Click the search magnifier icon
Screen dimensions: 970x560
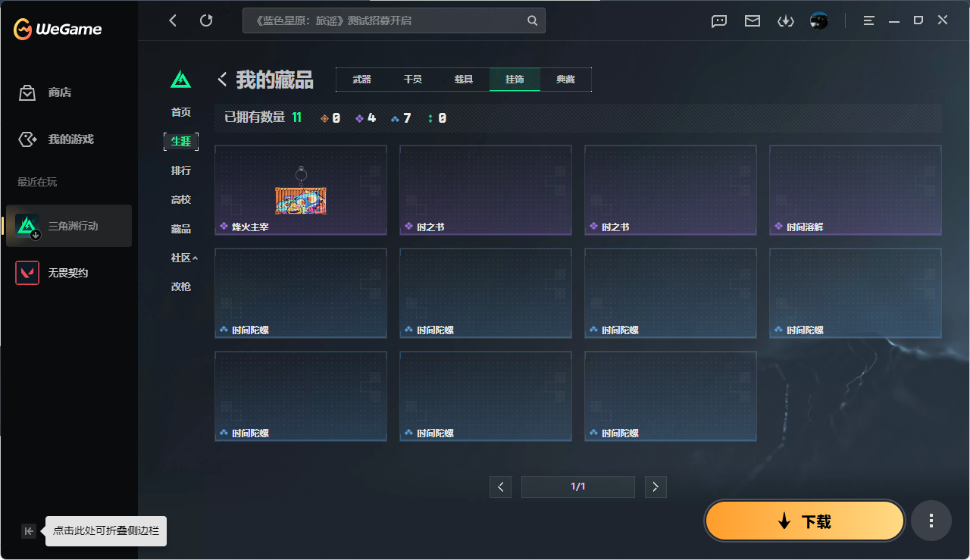[x=533, y=20]
